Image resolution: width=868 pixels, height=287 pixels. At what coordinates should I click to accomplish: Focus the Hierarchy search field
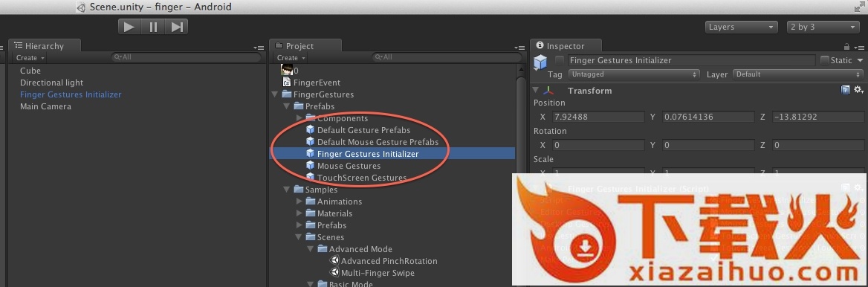pos(186,57)
